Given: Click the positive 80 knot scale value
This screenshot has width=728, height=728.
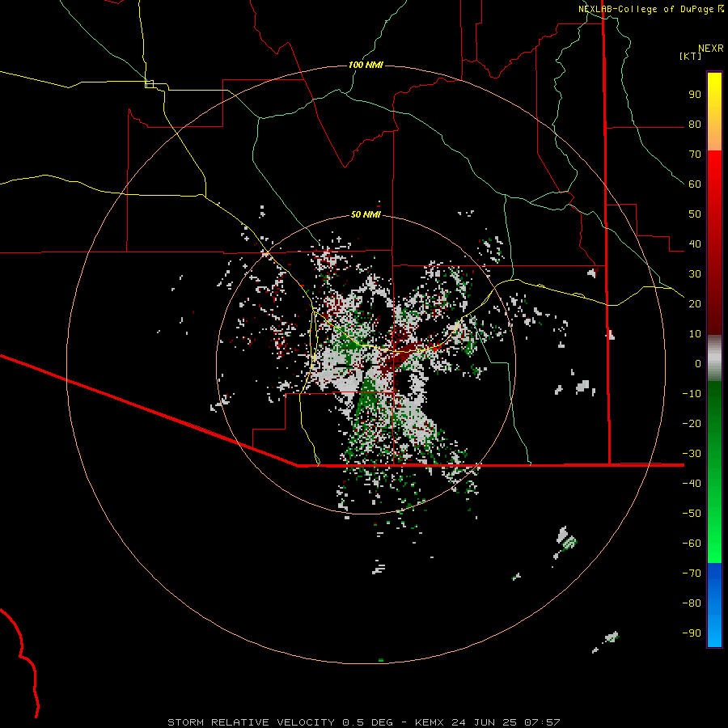Looking at the screenshot, I should [695, 125].
